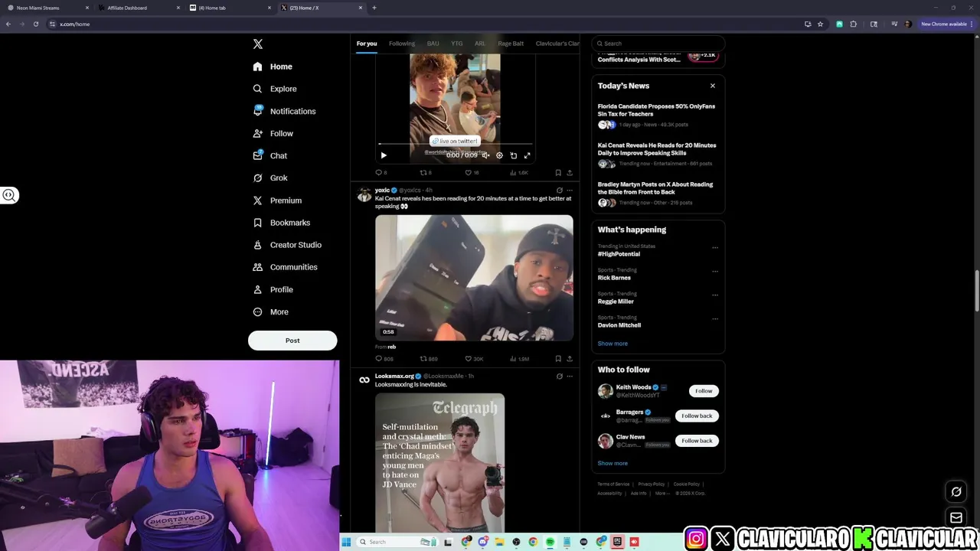Open Grok floating button at bottom right
This screenshot has height=551, width=980.
pos(956,492)
